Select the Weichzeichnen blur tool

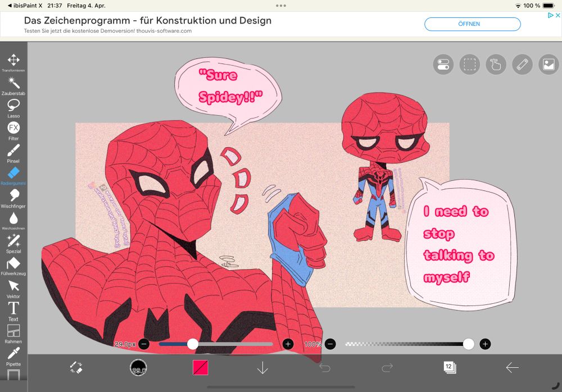13,221
